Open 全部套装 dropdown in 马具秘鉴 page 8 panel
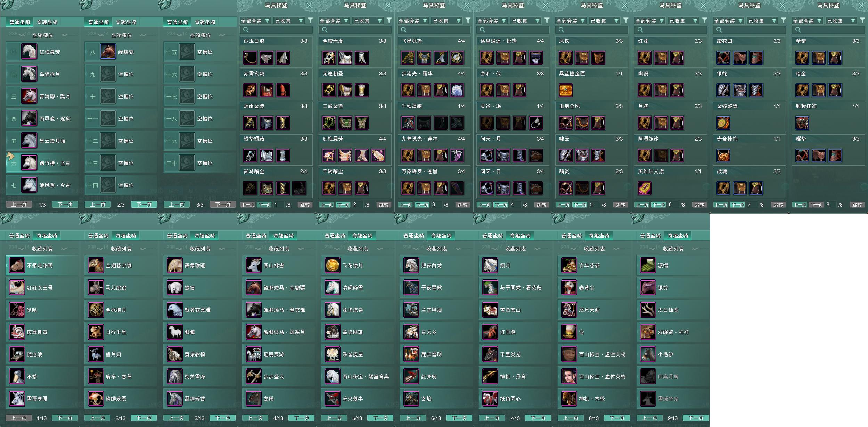Viewport: 868px width, 427px height. (807, 21)
